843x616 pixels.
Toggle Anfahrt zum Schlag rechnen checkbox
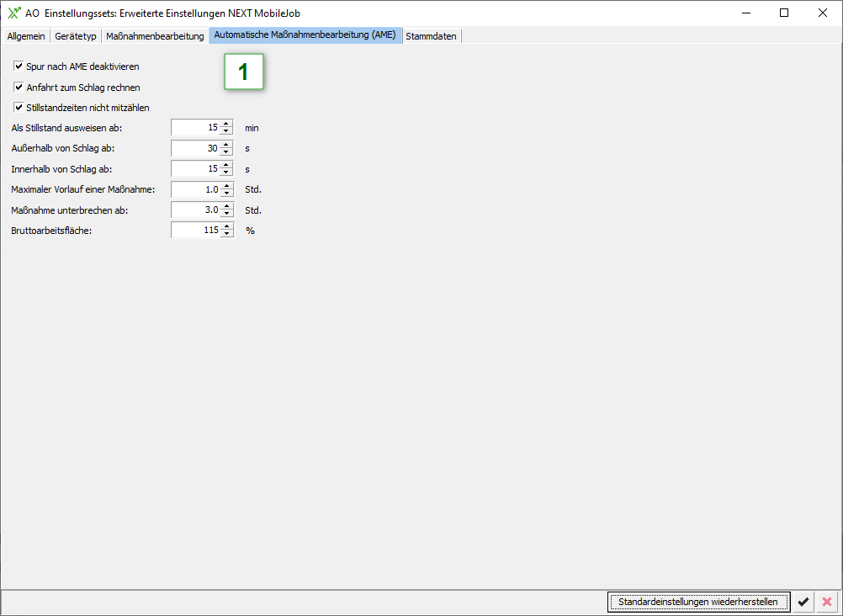click(19, 87)
